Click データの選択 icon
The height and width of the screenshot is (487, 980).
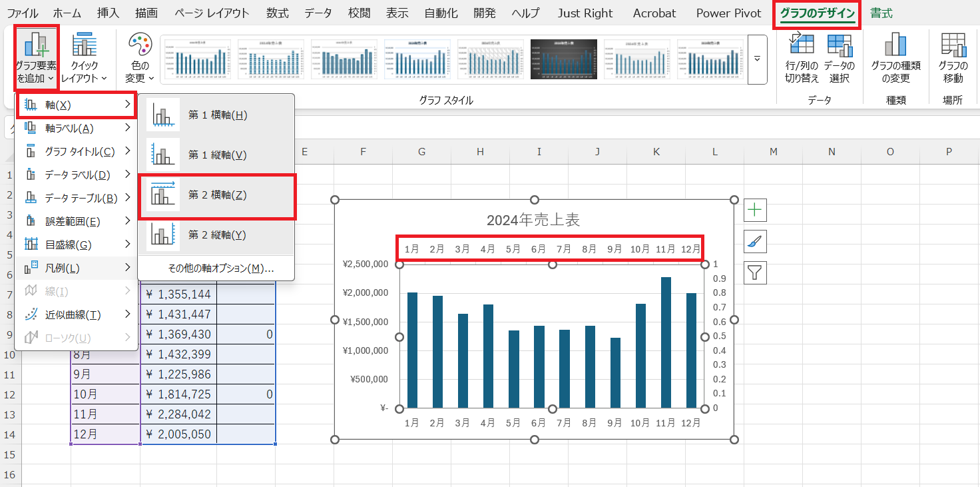tap(840, 59)
